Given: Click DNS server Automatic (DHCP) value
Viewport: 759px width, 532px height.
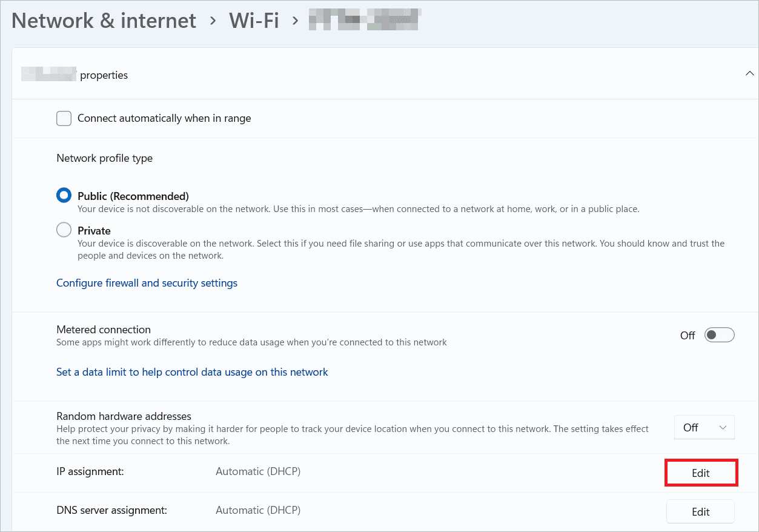Looking at the screenshot, I should 258,510.
